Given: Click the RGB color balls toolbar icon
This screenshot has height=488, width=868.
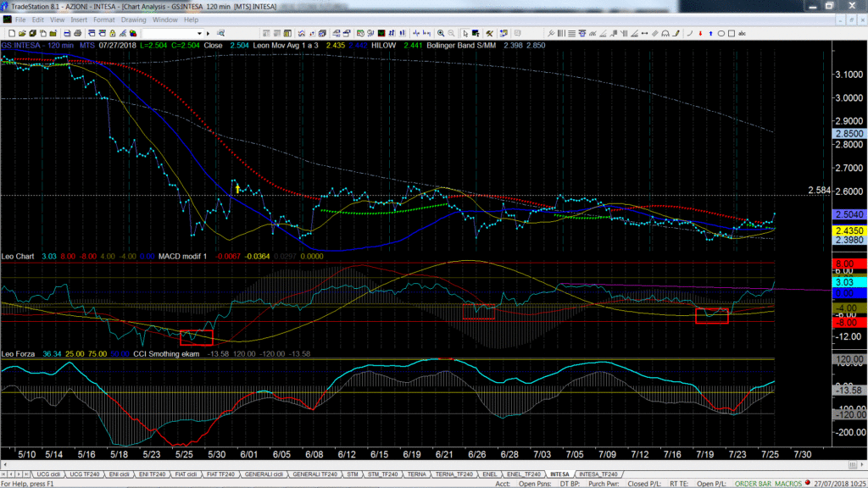Looking at the screenshot, I should pos(133,34).
